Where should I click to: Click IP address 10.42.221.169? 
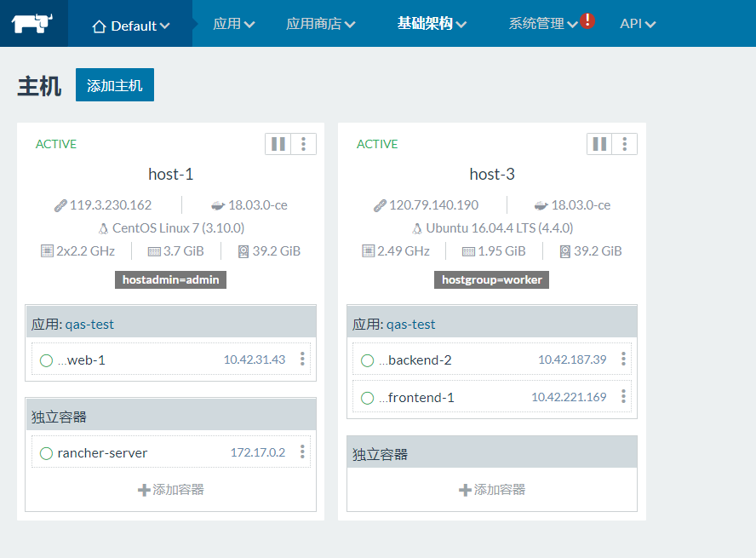click(x=569, y=397)
